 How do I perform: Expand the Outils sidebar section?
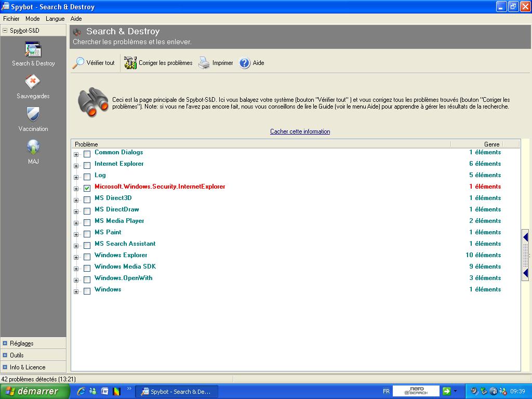(x=5, y=355)
